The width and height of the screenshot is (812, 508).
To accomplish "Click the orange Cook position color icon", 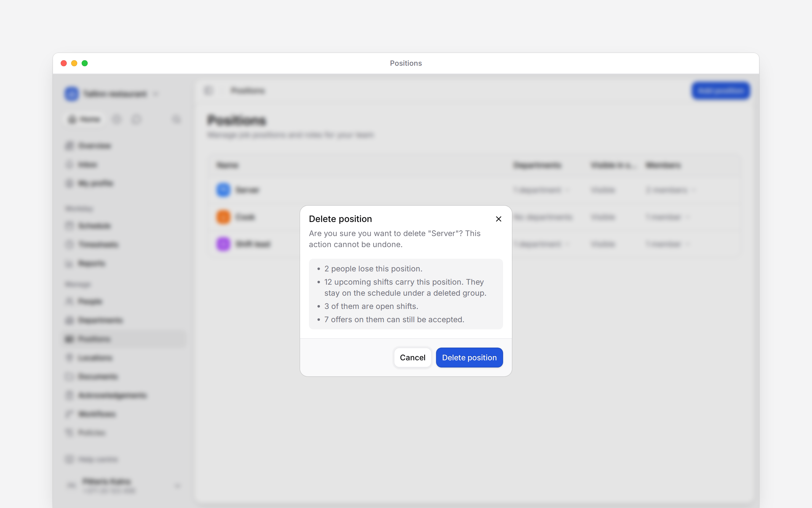I will pyautogui.click(x=223, y=217).
